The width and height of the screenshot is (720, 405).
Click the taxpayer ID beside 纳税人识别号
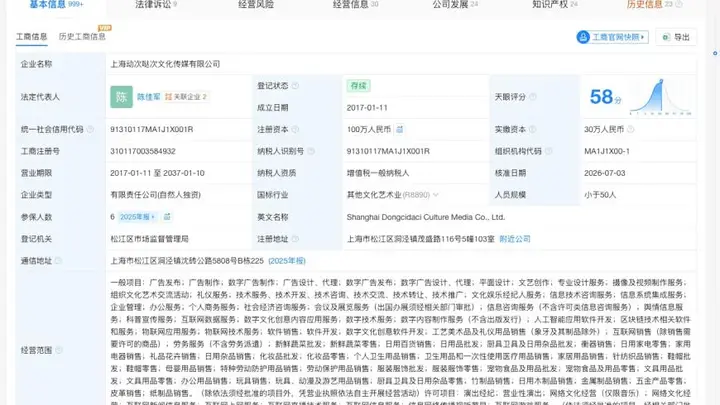tap(388, 151)
